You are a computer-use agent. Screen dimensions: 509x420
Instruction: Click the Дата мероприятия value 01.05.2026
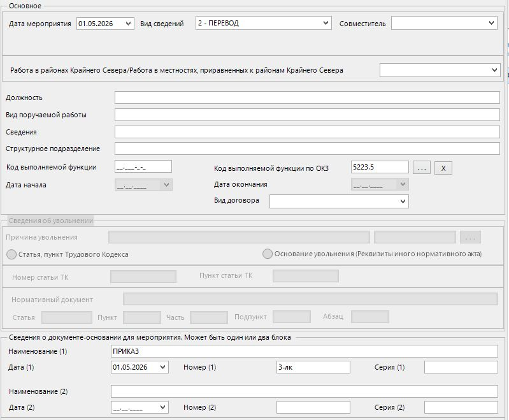(96, 24)
